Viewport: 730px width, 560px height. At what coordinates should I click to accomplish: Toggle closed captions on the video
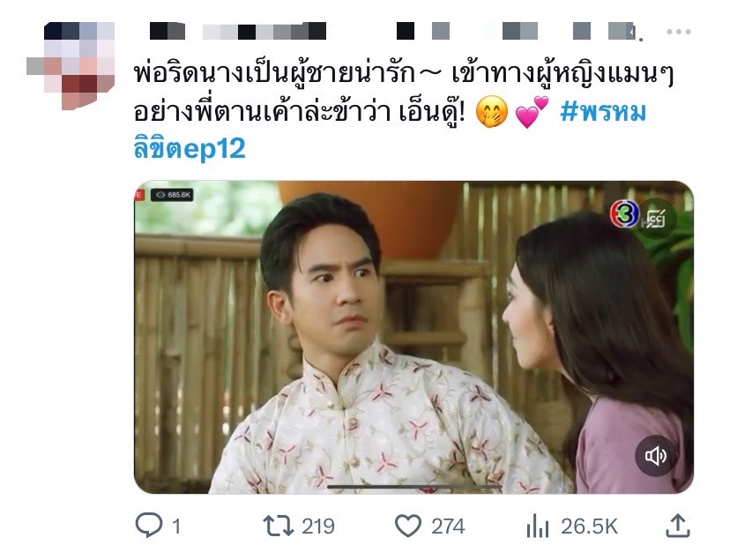(657, 219)
